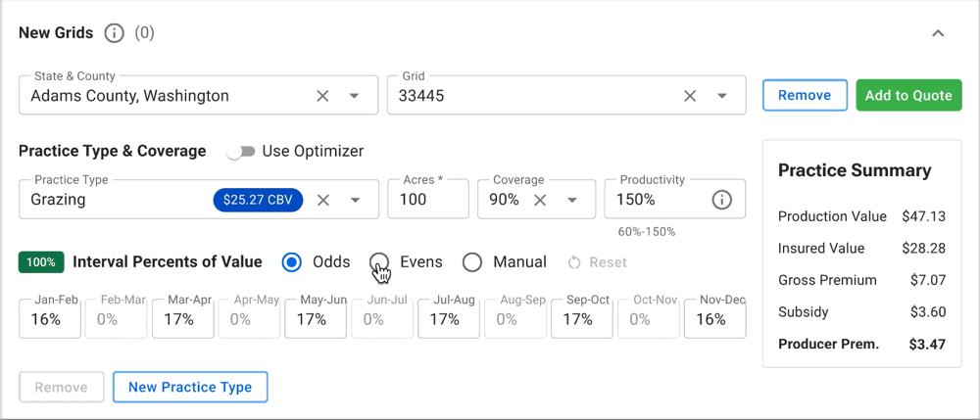
Task: Click the Jun-Jul interval field
Action: click(382, 319)
